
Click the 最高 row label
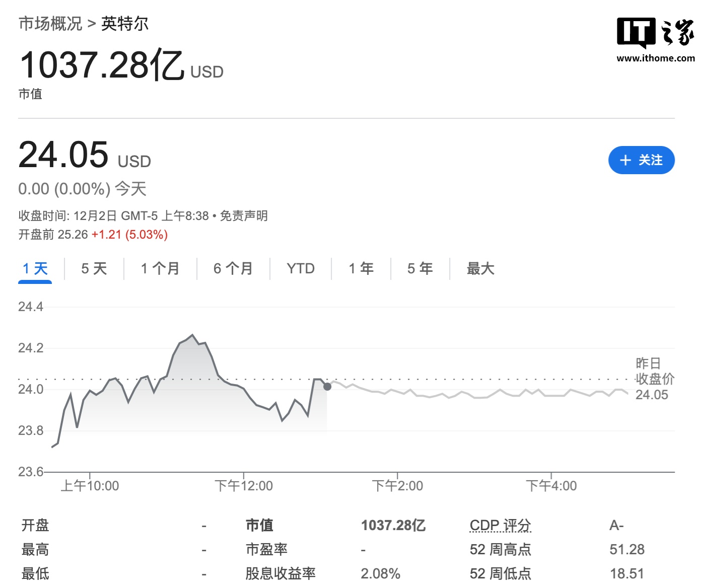click(x=35, y=550)
